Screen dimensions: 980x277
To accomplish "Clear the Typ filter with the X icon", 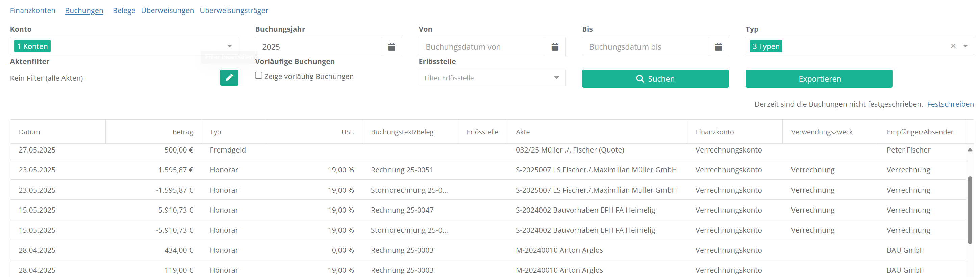I will point(953,46).
